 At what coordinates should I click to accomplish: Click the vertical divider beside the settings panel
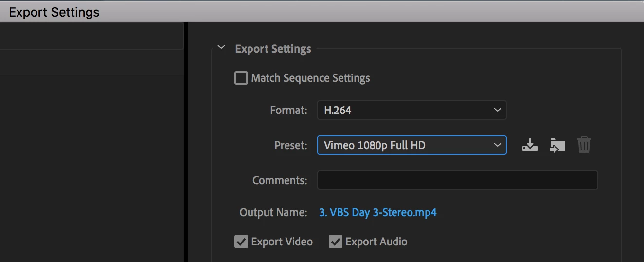186,142
